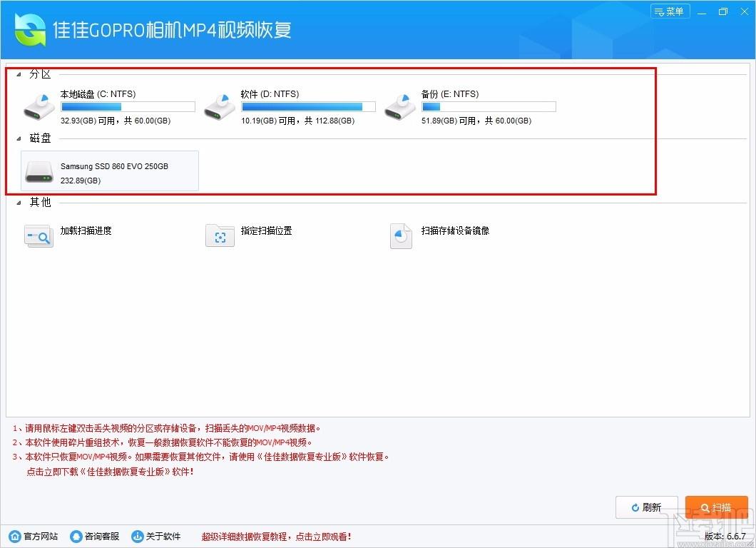The image size is (756, 548).
Task: Minimize the application window
Action: click(x=702, y=11)
